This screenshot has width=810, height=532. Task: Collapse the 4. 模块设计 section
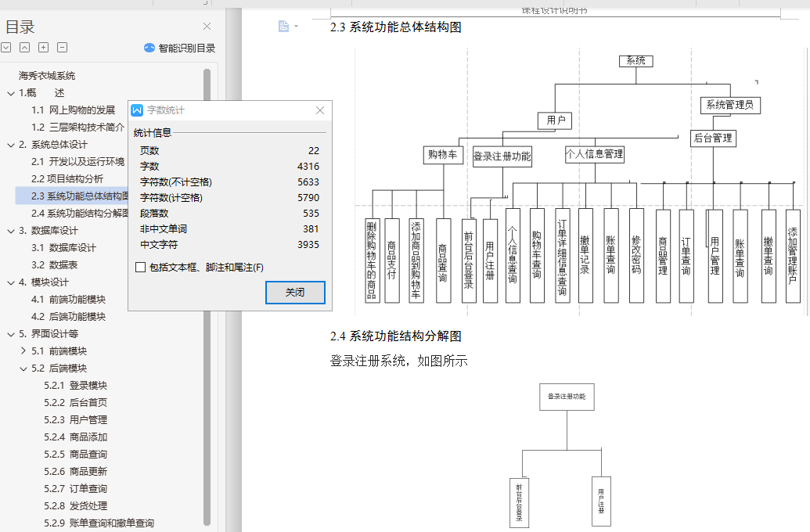[11, 282]
